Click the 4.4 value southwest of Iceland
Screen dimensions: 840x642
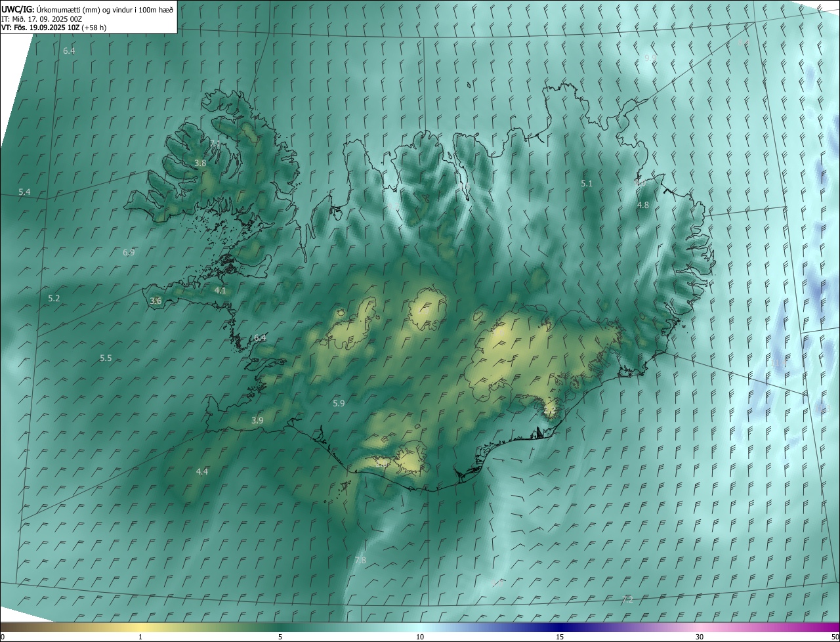tap(202, 472)
